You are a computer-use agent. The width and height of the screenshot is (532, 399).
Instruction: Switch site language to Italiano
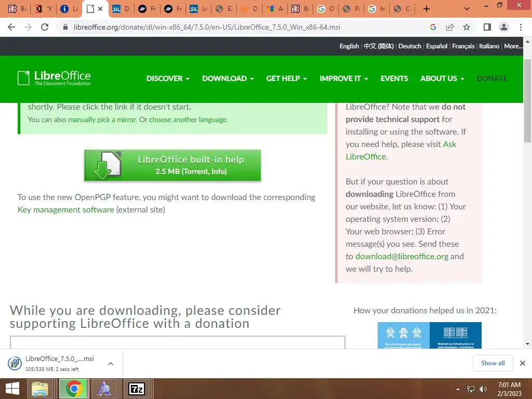click(489, 46)
